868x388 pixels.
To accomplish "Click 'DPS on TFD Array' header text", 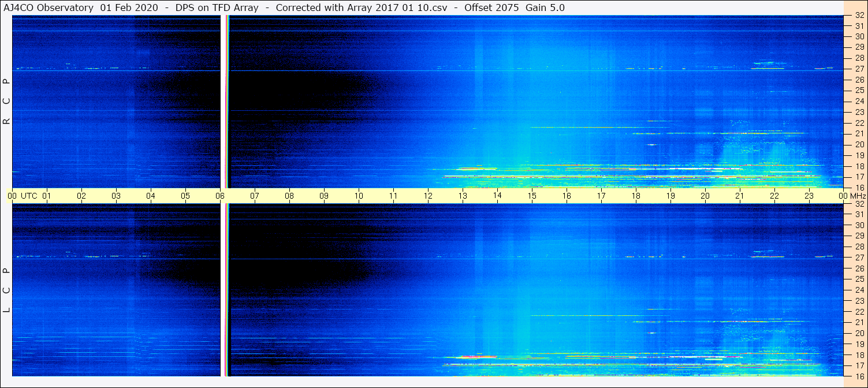I will (x=217, y=8).
